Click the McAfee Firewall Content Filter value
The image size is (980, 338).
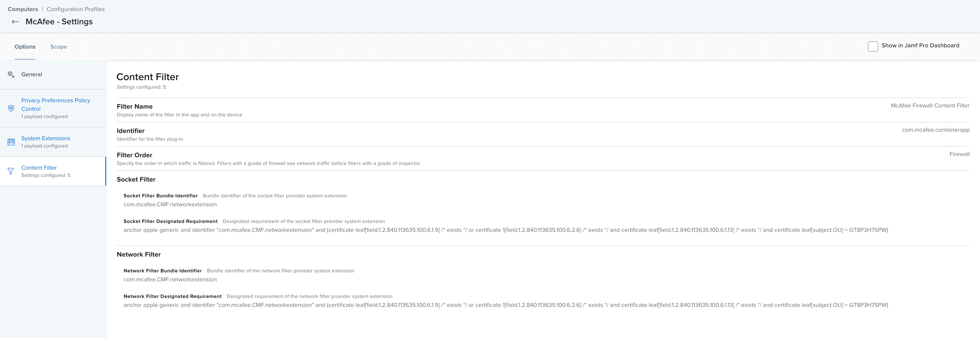(930, 106)
